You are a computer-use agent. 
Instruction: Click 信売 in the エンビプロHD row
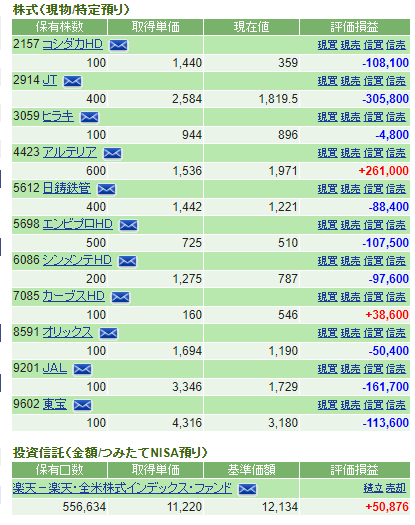pos(396,225)
